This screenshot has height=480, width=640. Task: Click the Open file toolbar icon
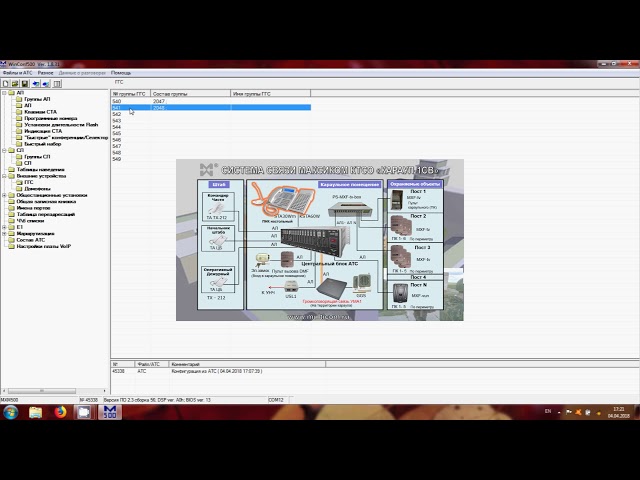tap(15, 84)
